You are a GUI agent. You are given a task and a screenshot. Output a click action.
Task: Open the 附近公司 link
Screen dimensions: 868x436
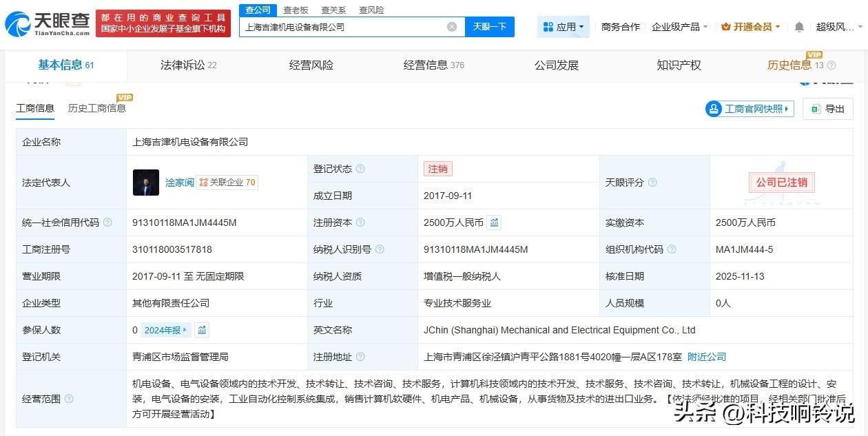point(707,357)
